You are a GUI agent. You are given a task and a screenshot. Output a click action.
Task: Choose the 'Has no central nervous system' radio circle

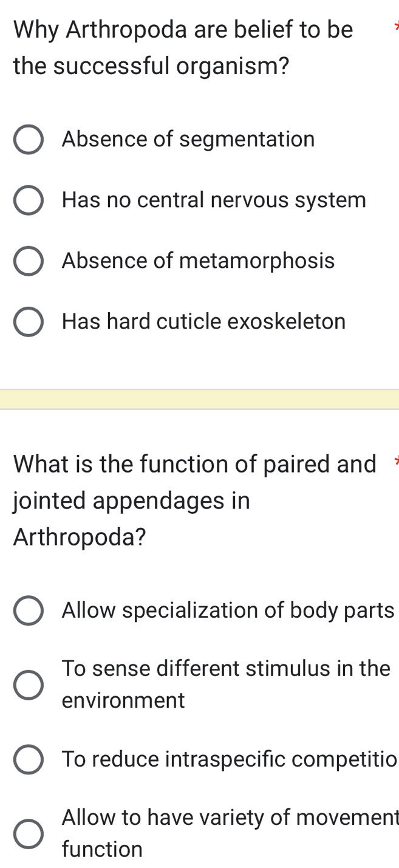click(x=29, y=200)
